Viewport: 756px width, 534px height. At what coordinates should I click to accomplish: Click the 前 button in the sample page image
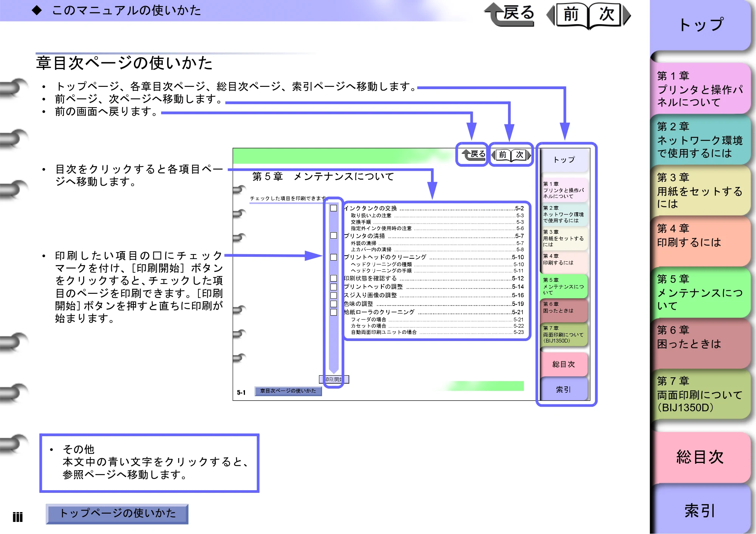503,154
